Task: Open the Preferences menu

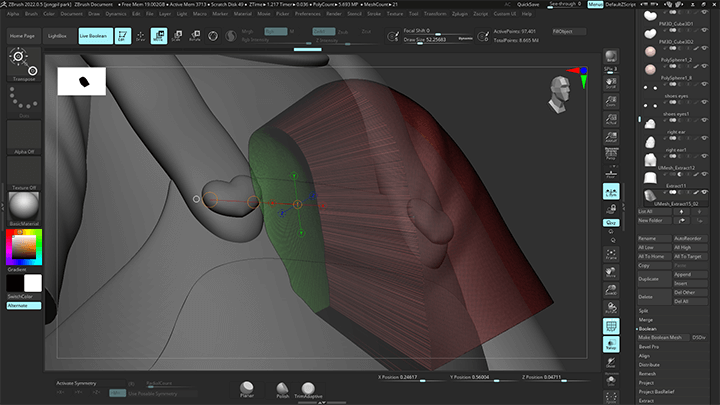Action: 308,14
